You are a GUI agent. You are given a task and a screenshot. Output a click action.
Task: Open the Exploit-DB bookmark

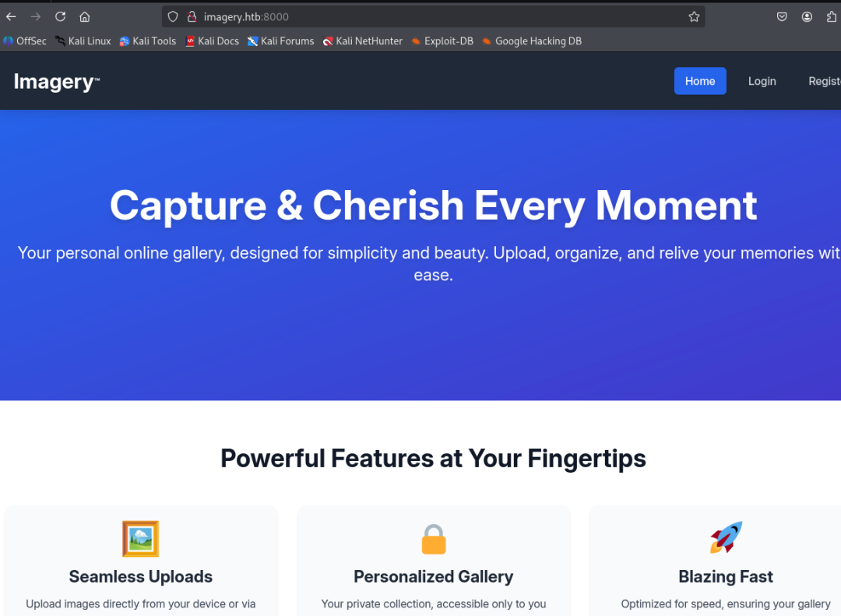click(442, 41)
